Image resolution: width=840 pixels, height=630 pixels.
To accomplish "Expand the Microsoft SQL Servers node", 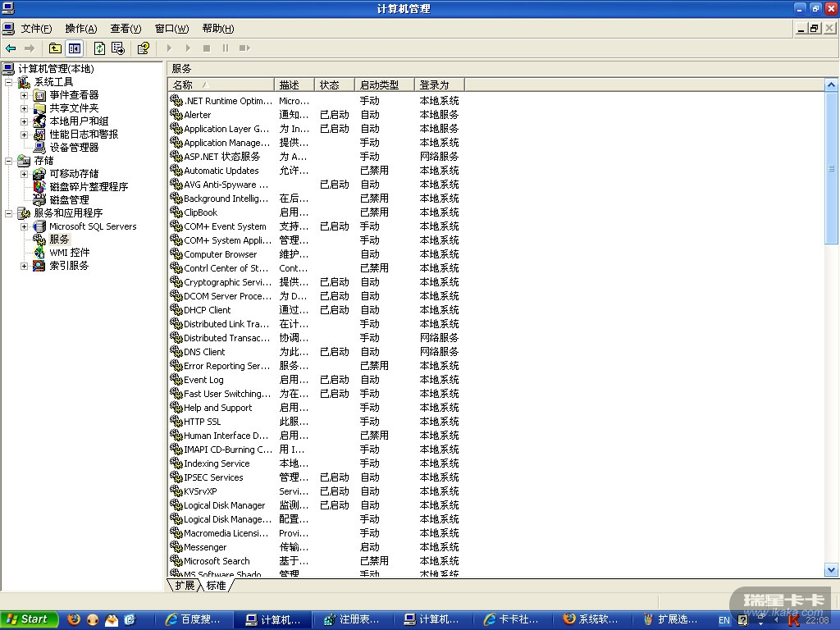I will pos(24,226).
